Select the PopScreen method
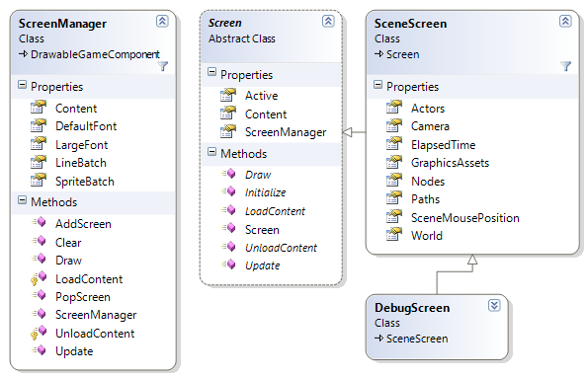This screenshot has width=588, height=378. point(83,297)
